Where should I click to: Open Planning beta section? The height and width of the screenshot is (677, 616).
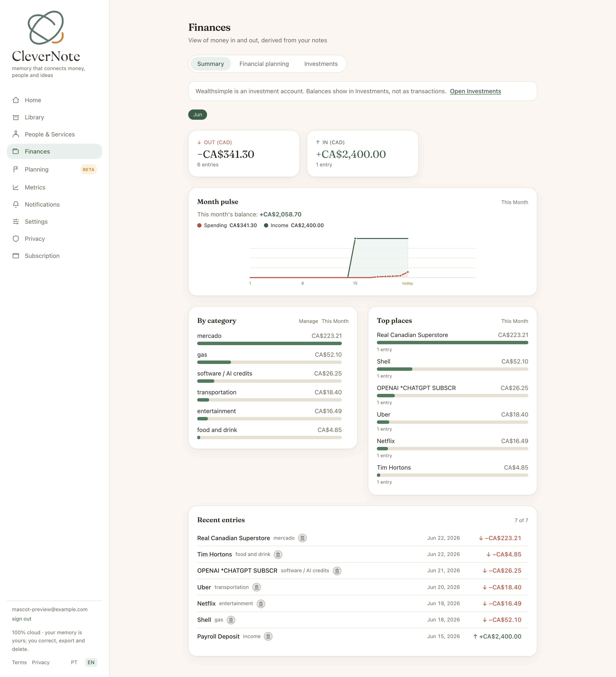[54, 170]
